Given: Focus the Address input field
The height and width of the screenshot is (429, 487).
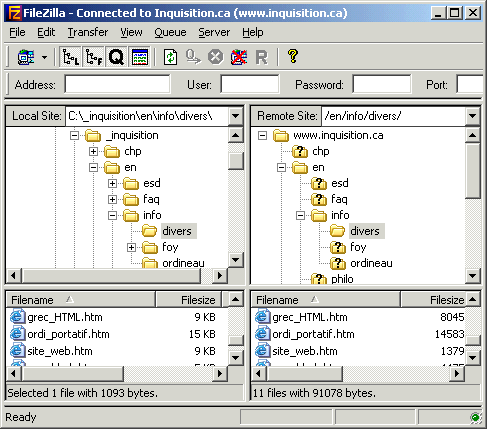Looking at the screenshot, I should point(117,84).
